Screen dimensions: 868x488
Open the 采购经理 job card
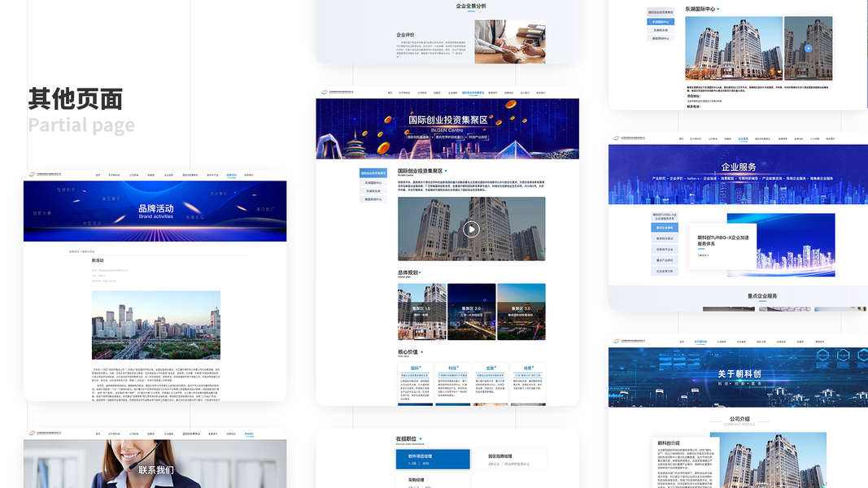(433, 481)
